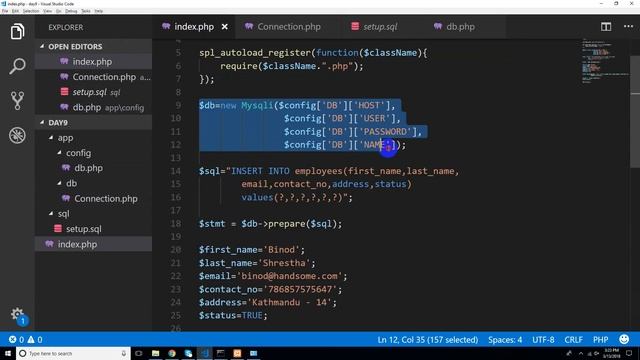Open Source Control view in activity bar

(17, 100)
